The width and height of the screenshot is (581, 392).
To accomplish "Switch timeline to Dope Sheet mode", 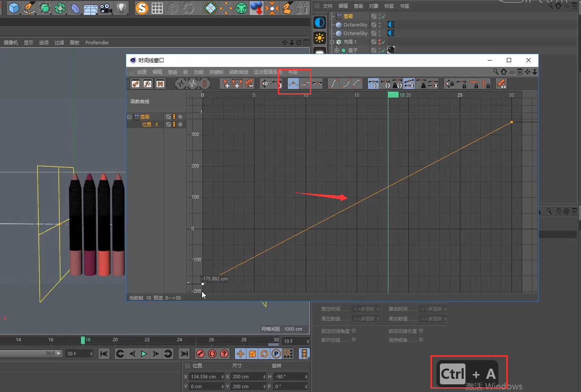I will (x=136, y=84).
